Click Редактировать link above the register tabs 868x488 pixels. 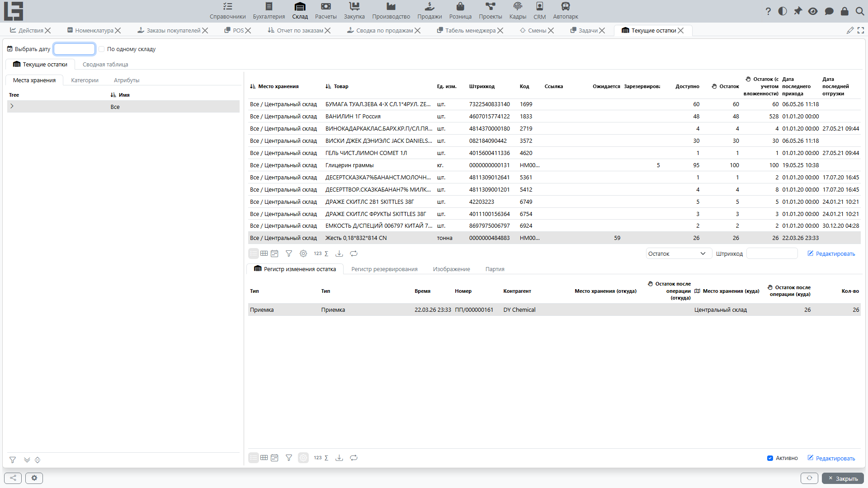pos(831,254)
